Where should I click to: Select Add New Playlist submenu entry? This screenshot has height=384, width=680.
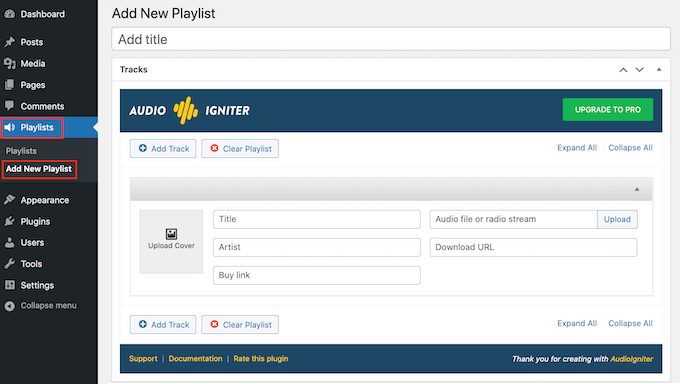[39, 169]
